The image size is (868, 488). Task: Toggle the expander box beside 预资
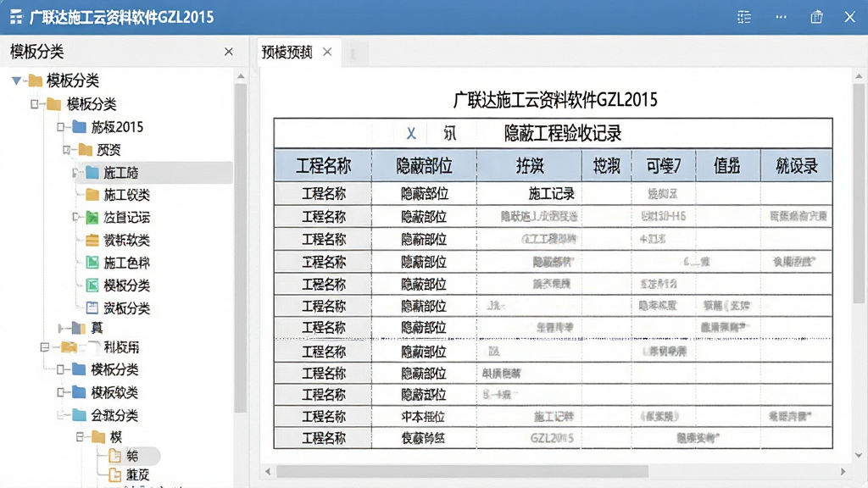pyautogui.click(x=67, y=150)
